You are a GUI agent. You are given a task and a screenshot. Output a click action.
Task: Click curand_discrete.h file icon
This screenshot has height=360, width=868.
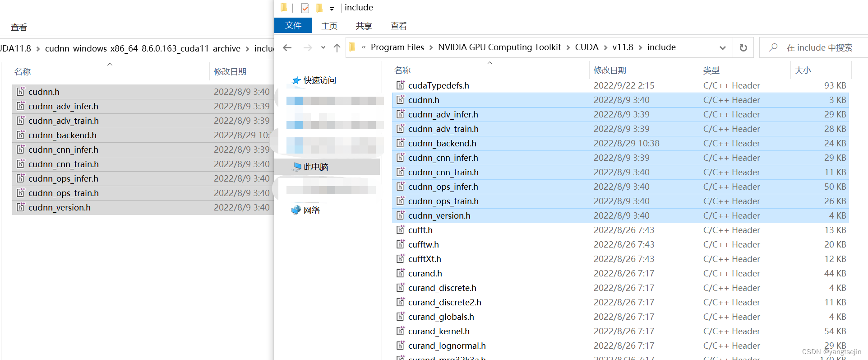[x=400, y=287]
